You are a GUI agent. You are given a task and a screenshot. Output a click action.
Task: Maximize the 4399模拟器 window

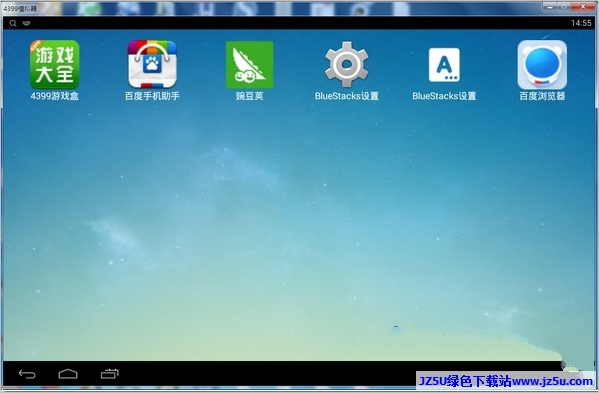coord(564,7)
